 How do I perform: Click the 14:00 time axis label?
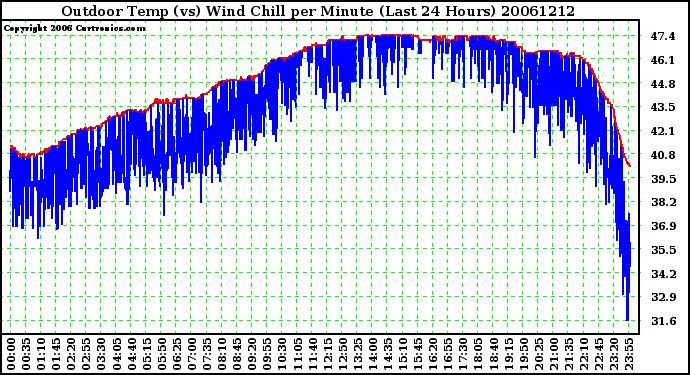[x=372, y=354]
